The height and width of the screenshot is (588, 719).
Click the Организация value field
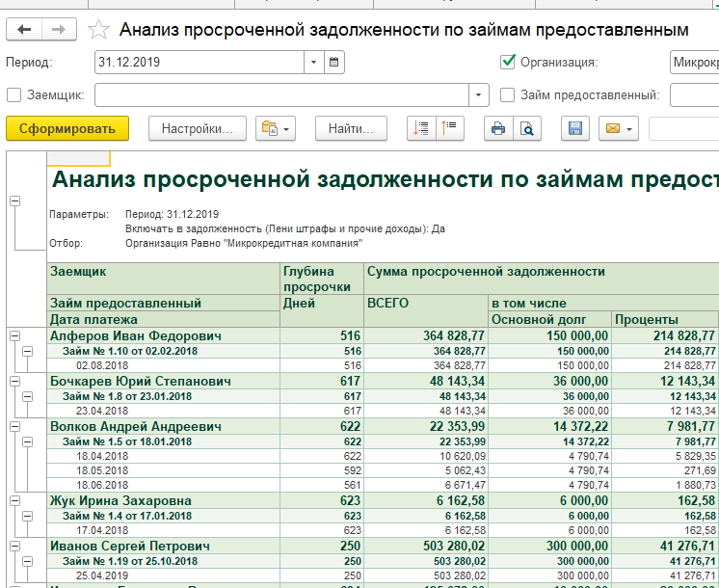(694, 62)
